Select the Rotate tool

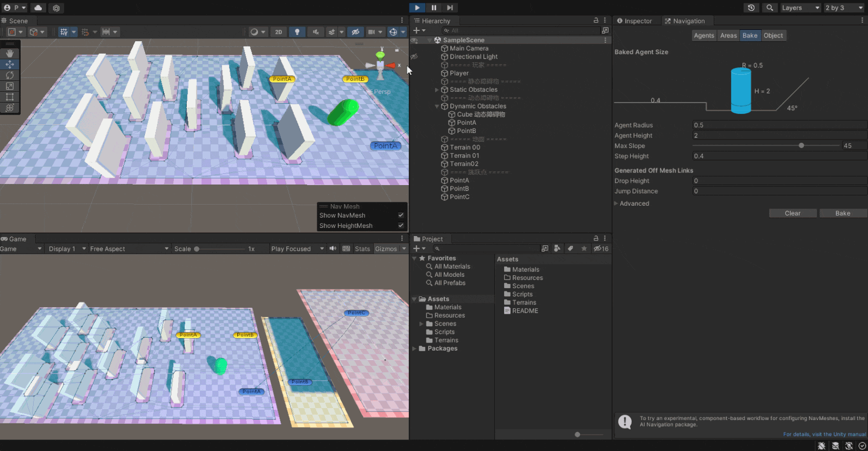point(10,75)
